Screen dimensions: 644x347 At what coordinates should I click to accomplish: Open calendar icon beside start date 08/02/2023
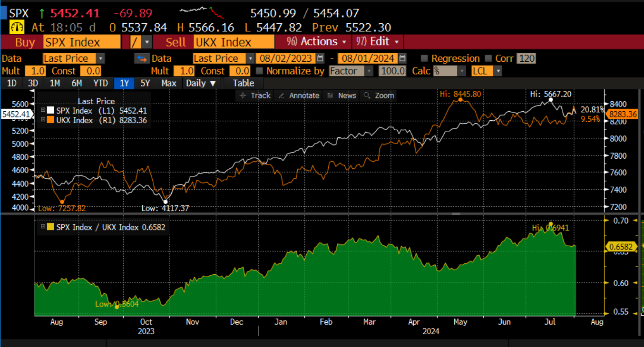[x=320, y=58]
